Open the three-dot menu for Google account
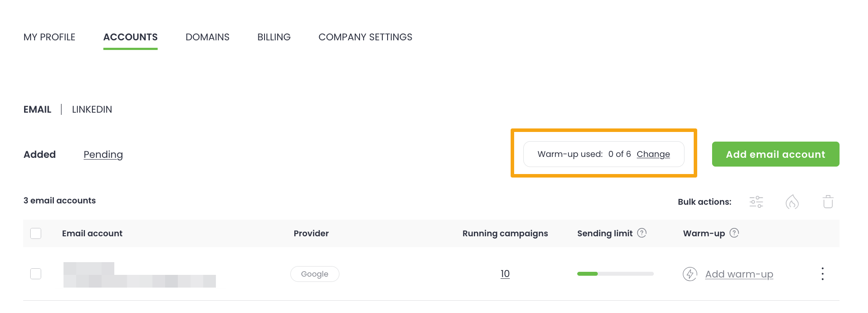 point(822,274)
